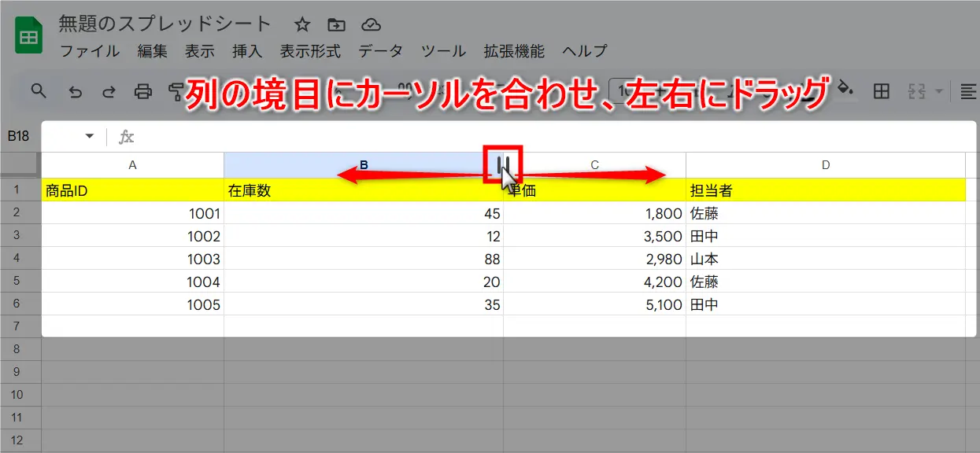This screenshot has height=453, width=980.
Task: Select row 3 header
Action: pyautogui.click(x=17, y=235)
